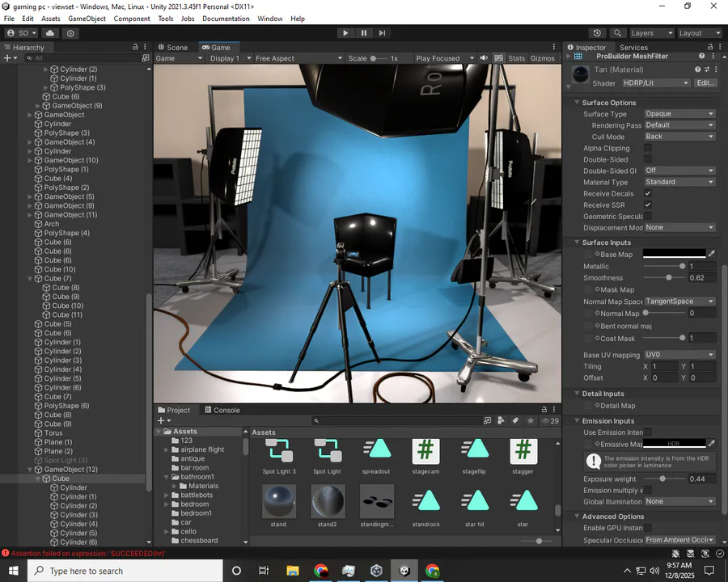Open the GameObject menu
Screen dimensions: 728x582
coord(87,19)
